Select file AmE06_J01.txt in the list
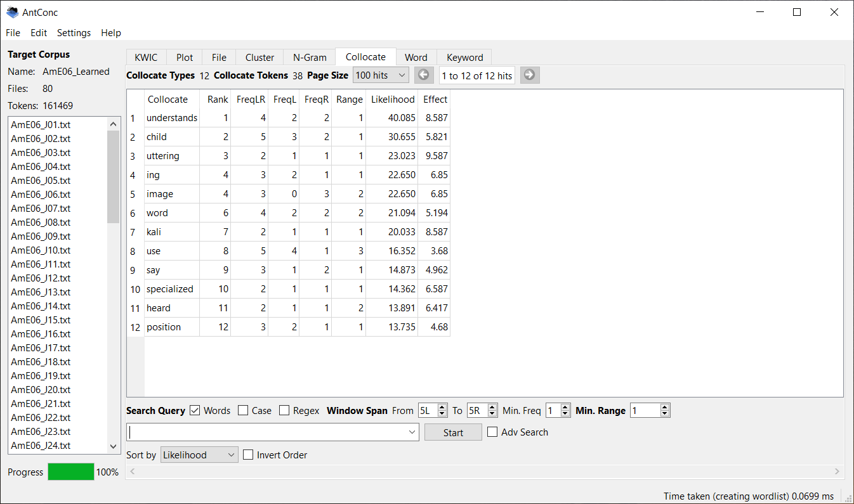854x504 pixels. coord(41,125)
